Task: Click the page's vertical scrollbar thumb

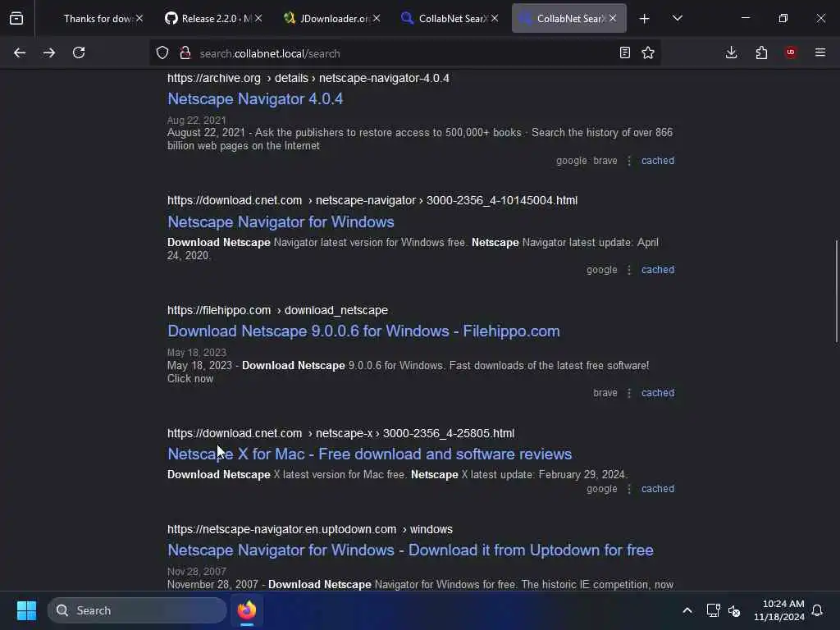Action: 836,291
